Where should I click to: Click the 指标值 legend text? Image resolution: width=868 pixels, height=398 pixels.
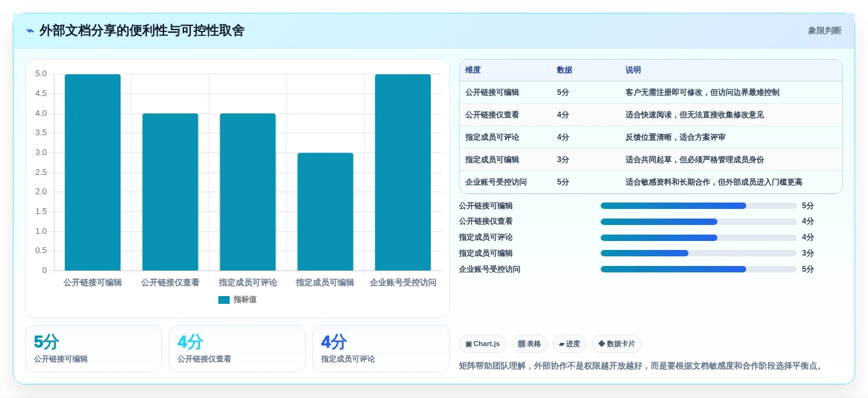click(x=245, y=300)
